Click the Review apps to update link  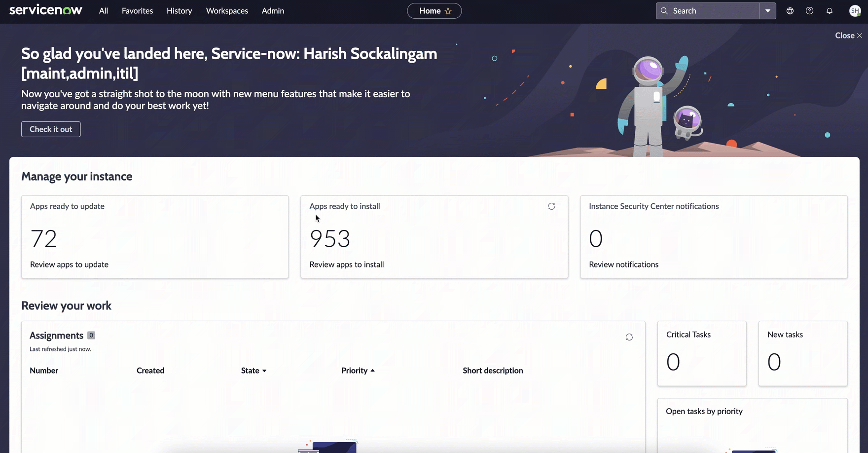(70, 264)
